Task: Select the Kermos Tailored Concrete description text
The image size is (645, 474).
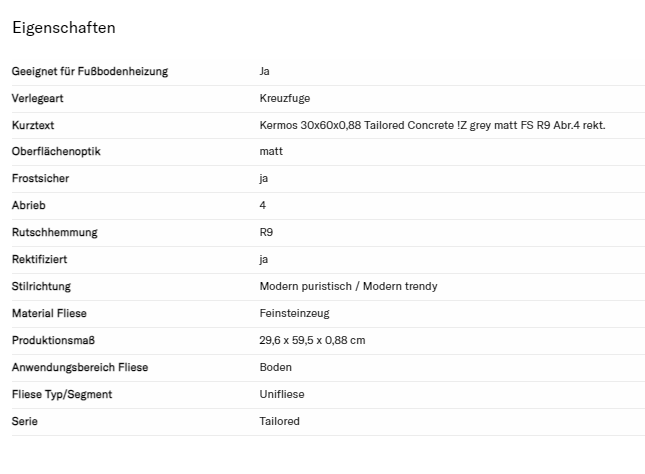Action: point(432,125)
